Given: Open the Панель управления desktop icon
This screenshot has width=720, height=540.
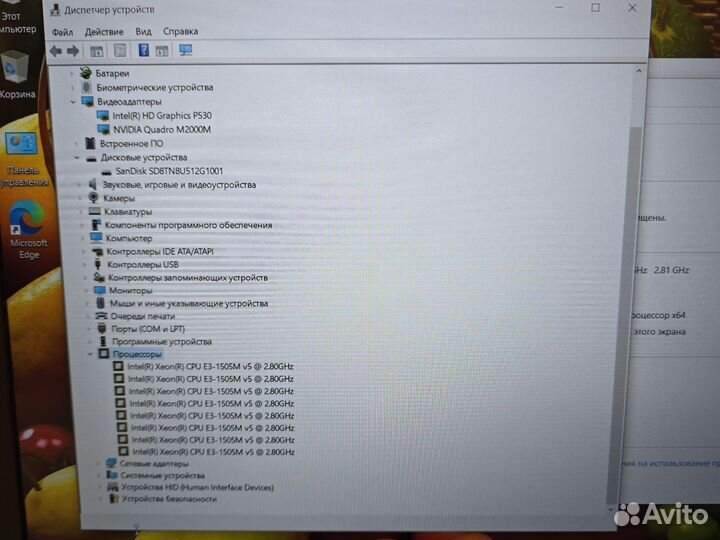Looking at the screenshot, I should click(x=23, y=159).
